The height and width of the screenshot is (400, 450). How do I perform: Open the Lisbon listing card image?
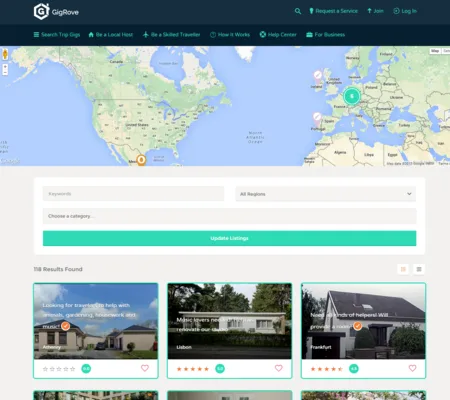(230, 321)
